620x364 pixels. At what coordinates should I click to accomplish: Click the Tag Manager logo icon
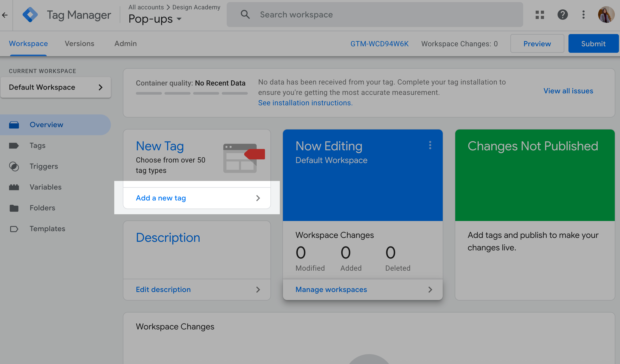(30, 15)
